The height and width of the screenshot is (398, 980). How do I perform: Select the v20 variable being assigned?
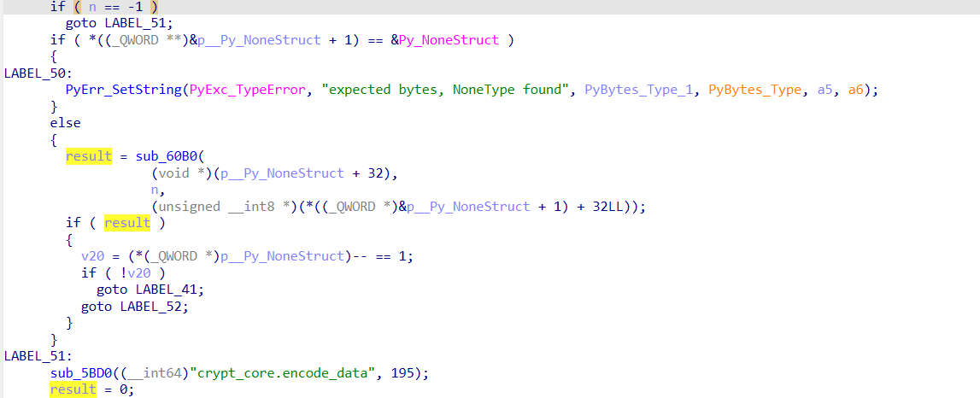click(92, 256)
